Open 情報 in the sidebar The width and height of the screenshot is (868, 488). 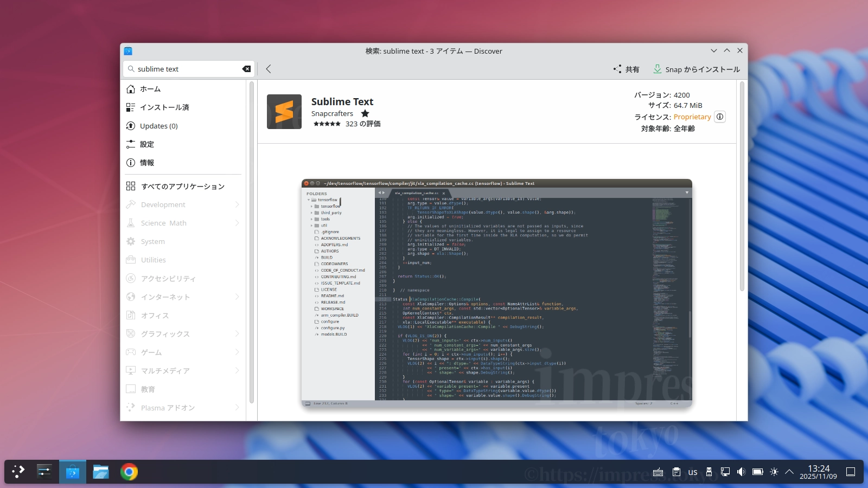[183, 163]
